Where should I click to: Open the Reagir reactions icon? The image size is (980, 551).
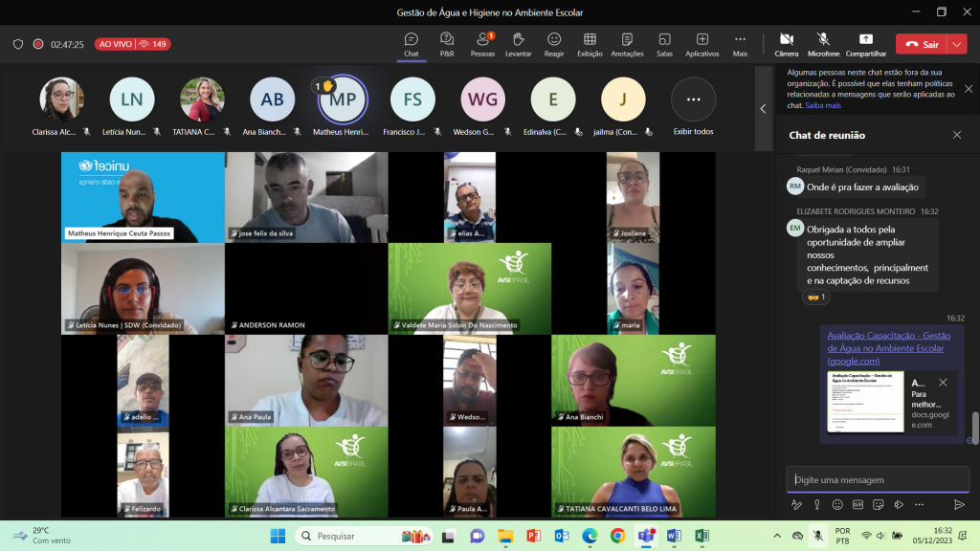[x=554, y=44]
